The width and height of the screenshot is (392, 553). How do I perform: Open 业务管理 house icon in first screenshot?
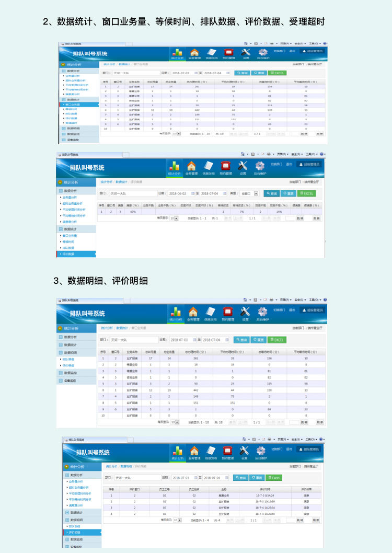[x=194, y=54]
